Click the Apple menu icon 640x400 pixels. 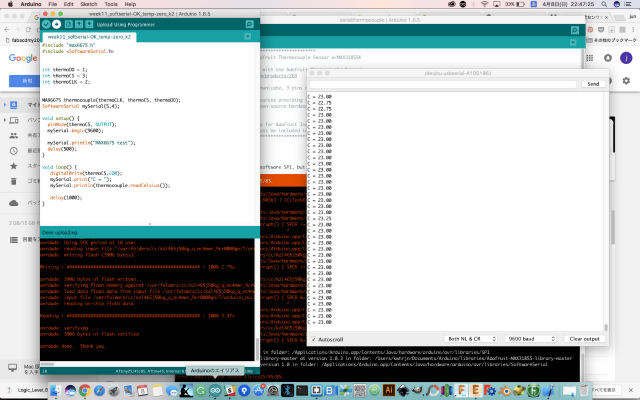[11, 4]
